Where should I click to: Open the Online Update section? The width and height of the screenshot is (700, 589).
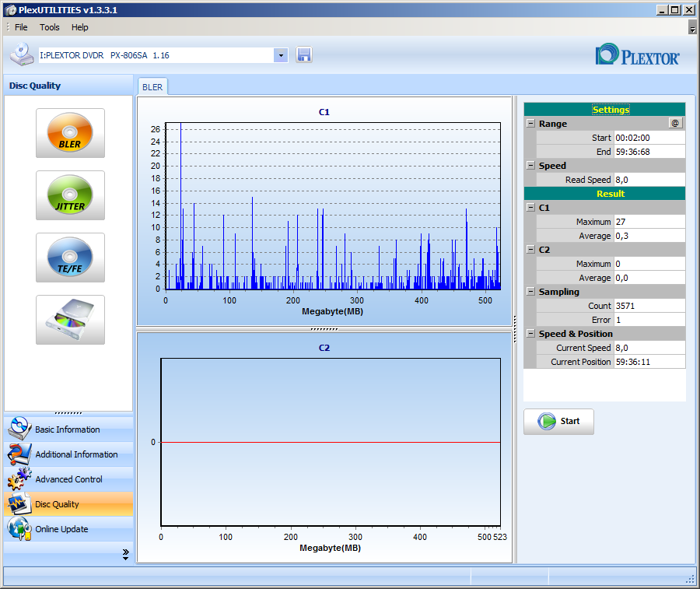[x=68, y=529]
